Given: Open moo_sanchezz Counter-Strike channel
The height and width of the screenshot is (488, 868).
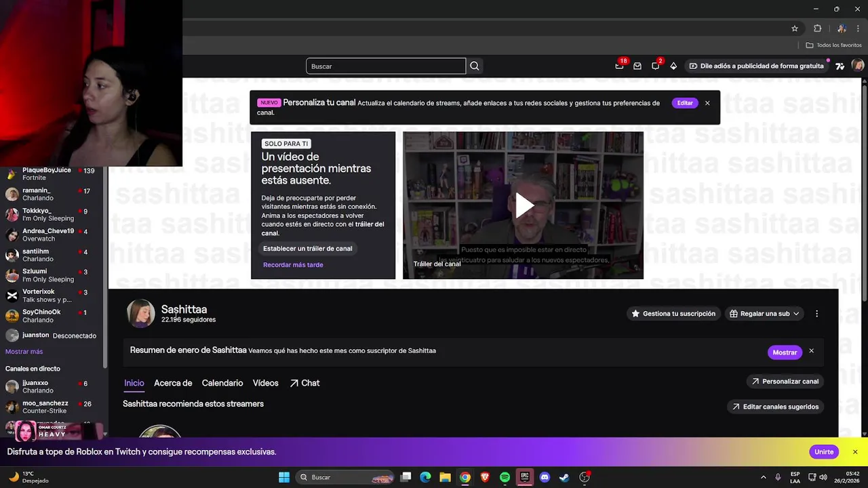Looking at the screenshot, I should click(x=53, y=407).
